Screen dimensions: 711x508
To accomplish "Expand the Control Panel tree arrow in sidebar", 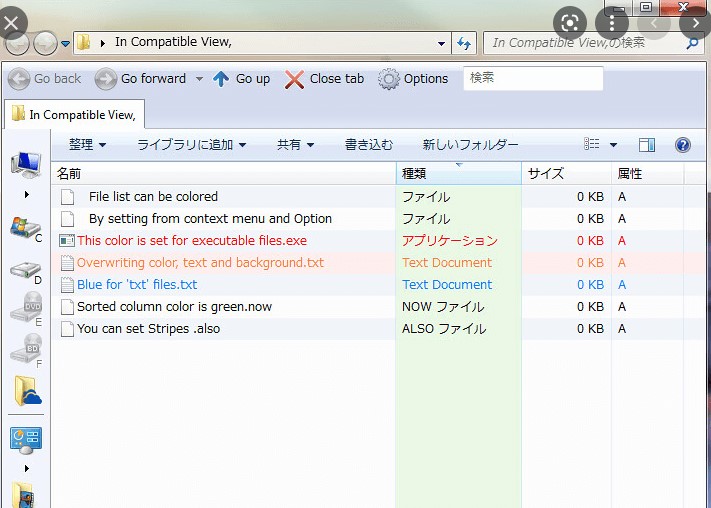I will click(x=27, y=468).
